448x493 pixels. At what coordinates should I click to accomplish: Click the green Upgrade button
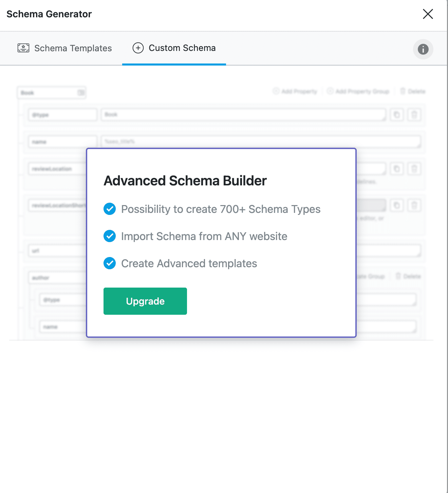pyautogui.click(x=145, y=301)
